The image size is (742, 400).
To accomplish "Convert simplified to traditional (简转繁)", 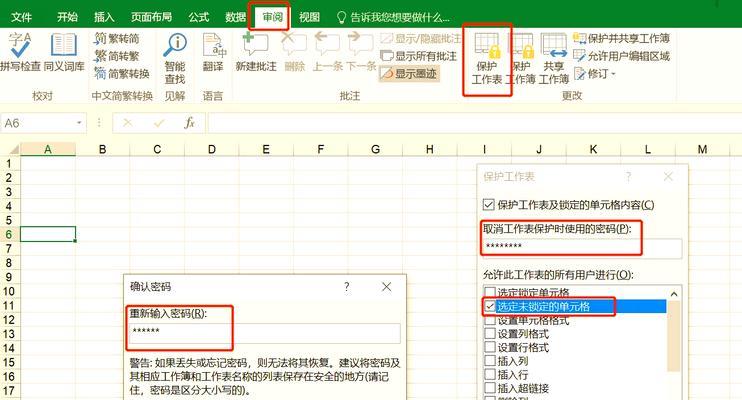I will pyautogui.click(x=116, y=56).
